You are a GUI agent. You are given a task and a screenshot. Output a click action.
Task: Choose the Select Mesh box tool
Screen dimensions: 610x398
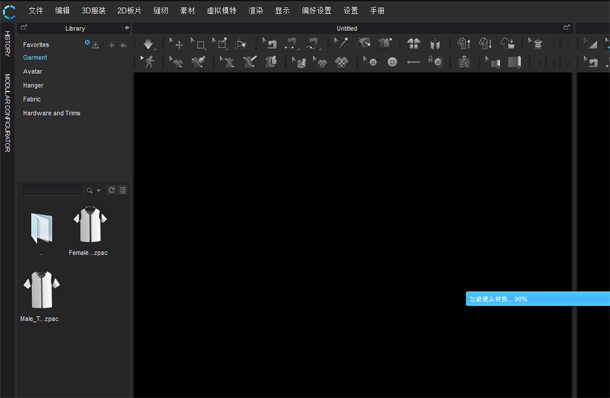pyautogui.click(x=198, y=44)
